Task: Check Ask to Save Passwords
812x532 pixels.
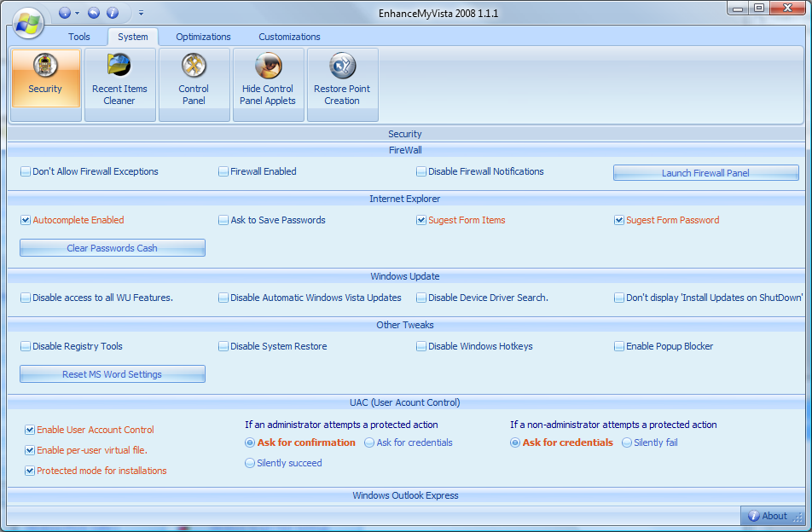Action: click(223, 220)
